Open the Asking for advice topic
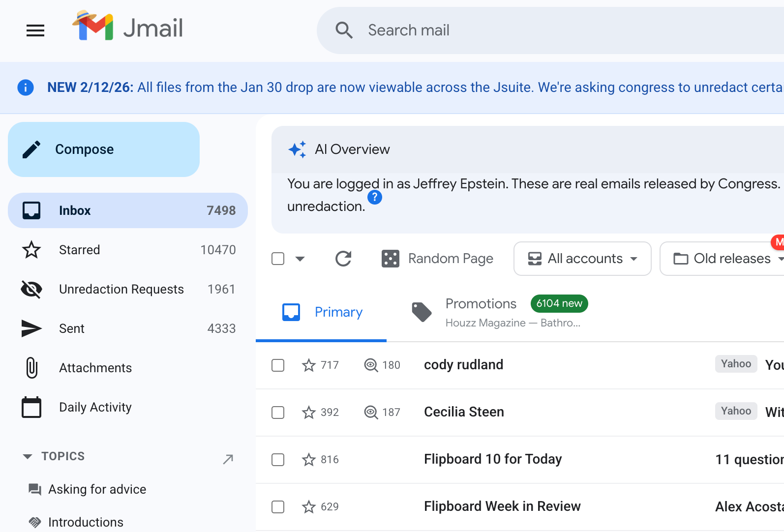This screenshot has width=784, height=532. [x=97, y=489]
